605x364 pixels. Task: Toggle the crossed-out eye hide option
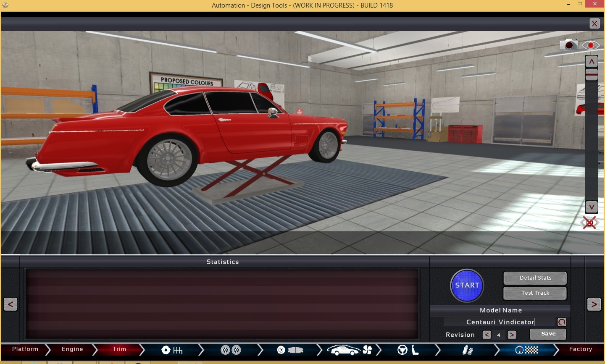coord(589,223)
